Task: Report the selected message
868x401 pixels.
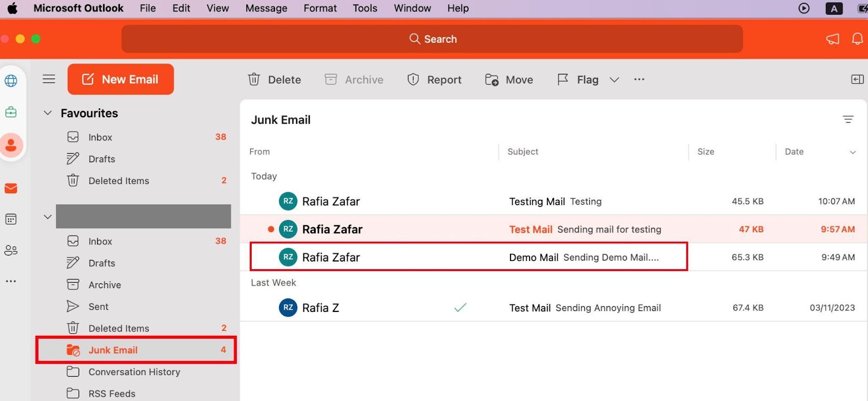Action: tap(435, 80)
